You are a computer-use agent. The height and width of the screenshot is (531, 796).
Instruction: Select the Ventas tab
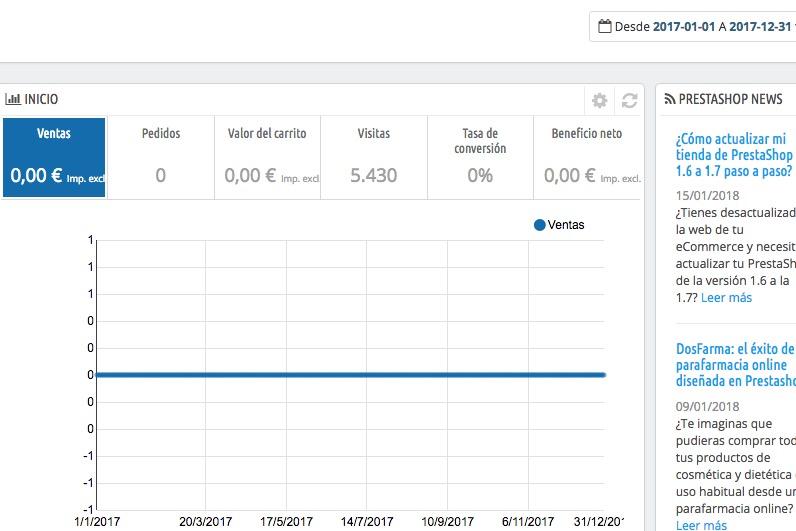coord(54,156)
